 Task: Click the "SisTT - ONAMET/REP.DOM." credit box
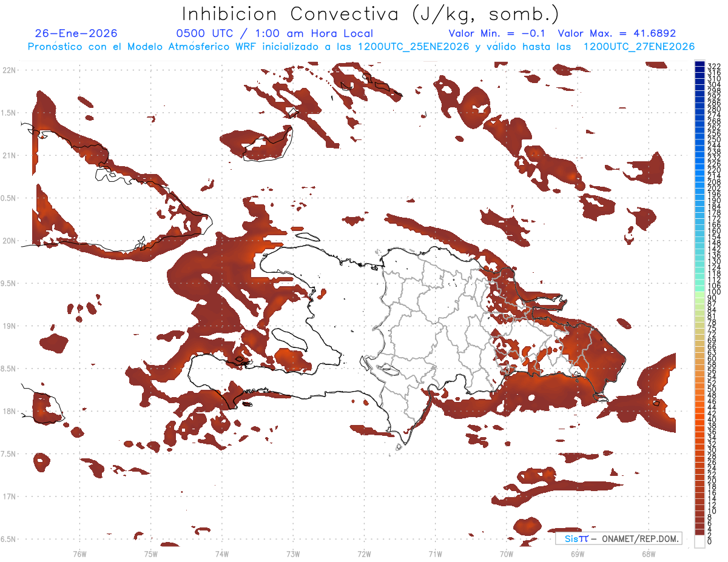tap(619, 538)
